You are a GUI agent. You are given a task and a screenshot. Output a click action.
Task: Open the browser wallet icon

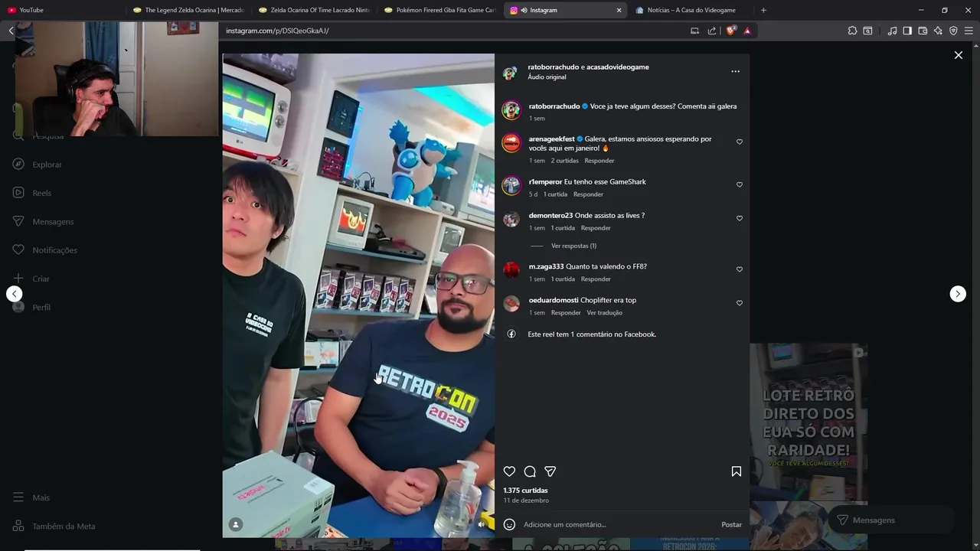pyautogui.click(x=923, y=31)
